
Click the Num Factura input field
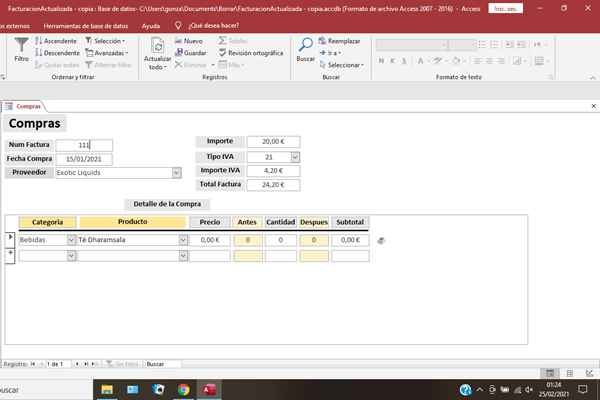(84, 145)
